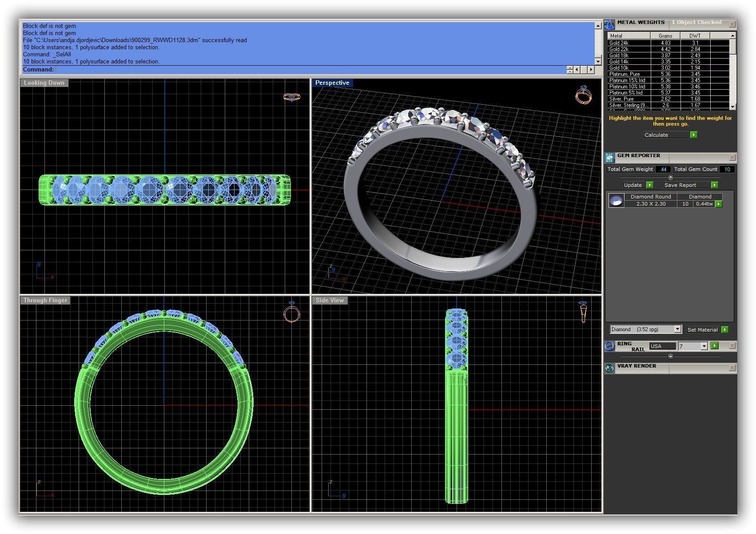The width and height of the screenshot is (756, 534).
Task: Select the Gold 14k row
Action: tap(668, 62)
